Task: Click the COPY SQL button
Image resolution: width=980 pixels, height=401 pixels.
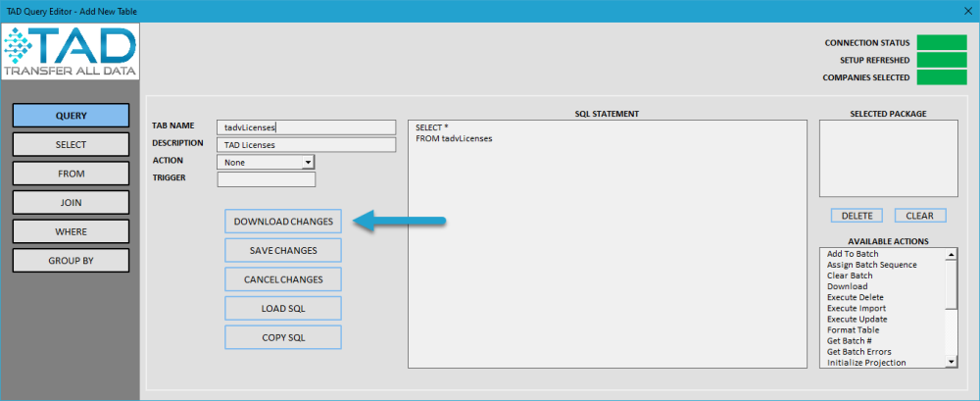Action: [283, 337]
